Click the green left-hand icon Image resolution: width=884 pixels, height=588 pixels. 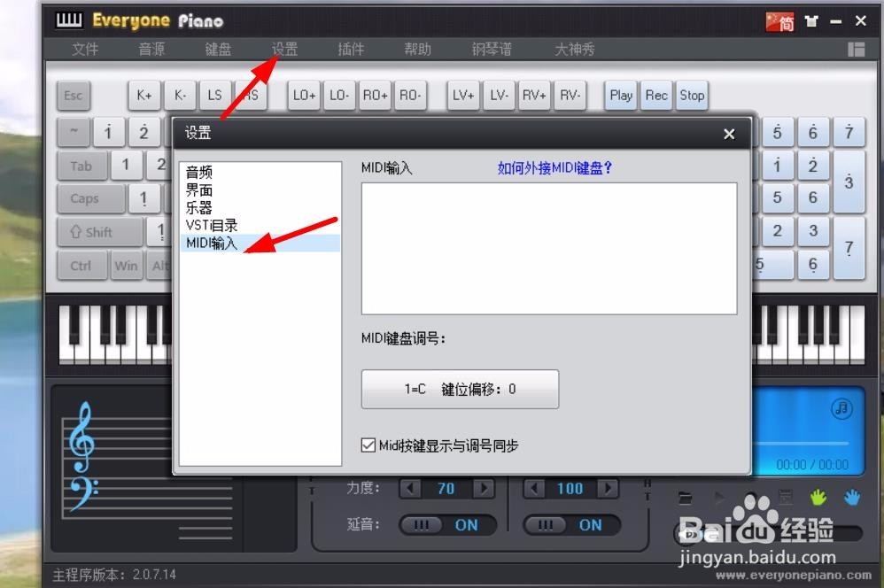click(818, 498)
